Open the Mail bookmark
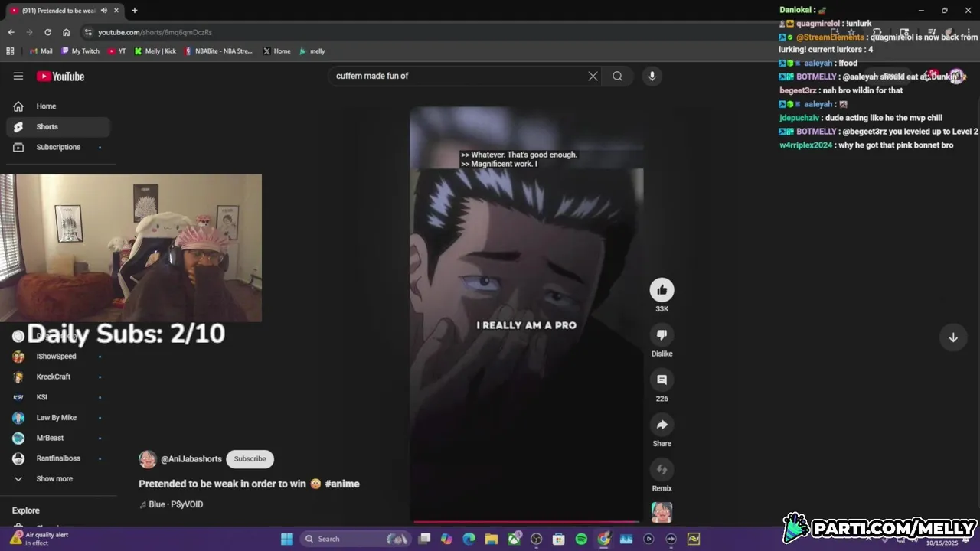The width and height of the screenshot is (980, 551). (x=40, y=51)
